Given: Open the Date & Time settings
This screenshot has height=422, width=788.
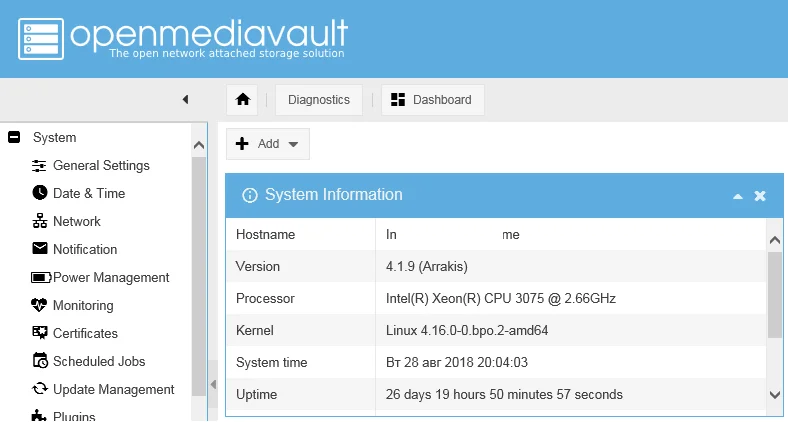Looking at the screenshot, I should (89, 193).
